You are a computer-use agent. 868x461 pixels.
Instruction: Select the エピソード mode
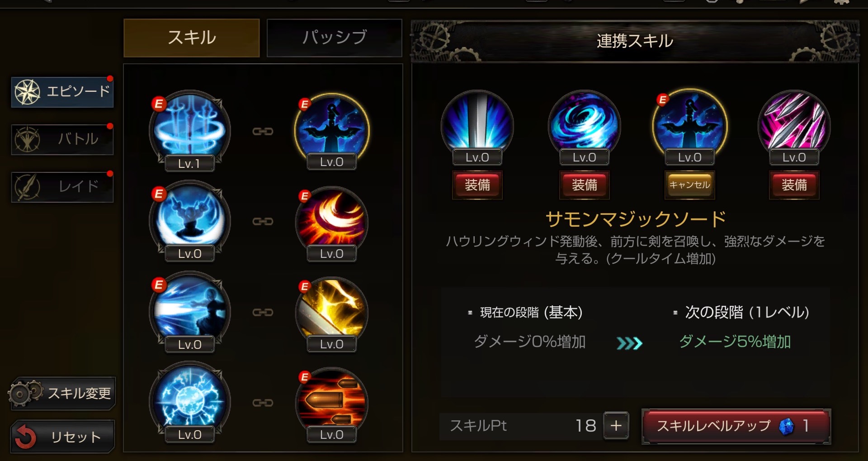tap(62, 92)
